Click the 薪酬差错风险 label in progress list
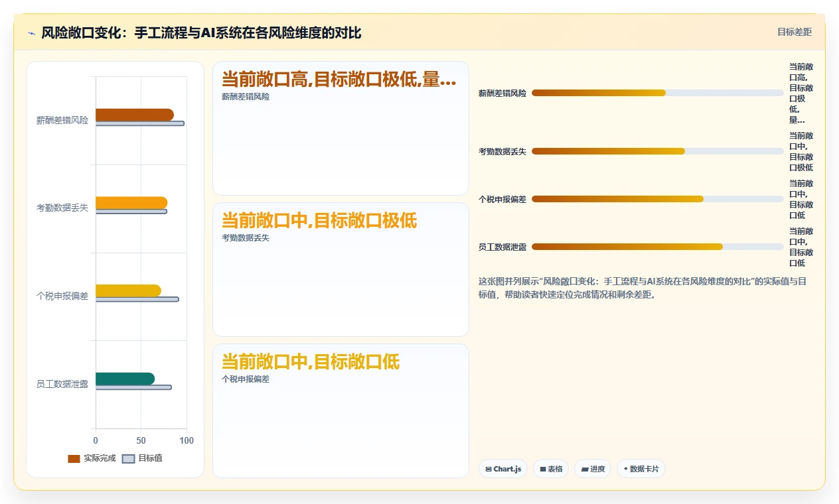Screen dimensions: 839x504 [x=502, y=94]
